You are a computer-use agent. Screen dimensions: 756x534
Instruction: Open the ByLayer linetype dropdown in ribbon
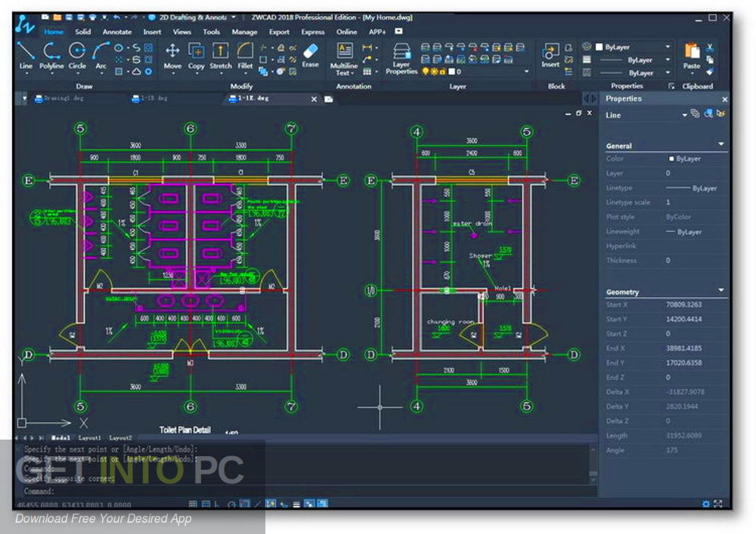[x=668, y=60]
